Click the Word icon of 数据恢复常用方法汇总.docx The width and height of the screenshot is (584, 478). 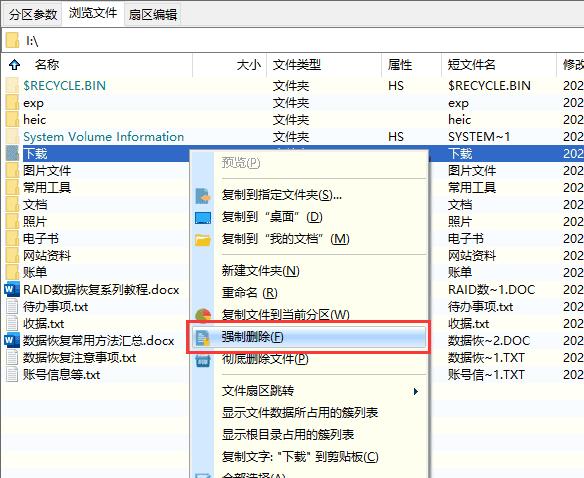click(12, 340)
